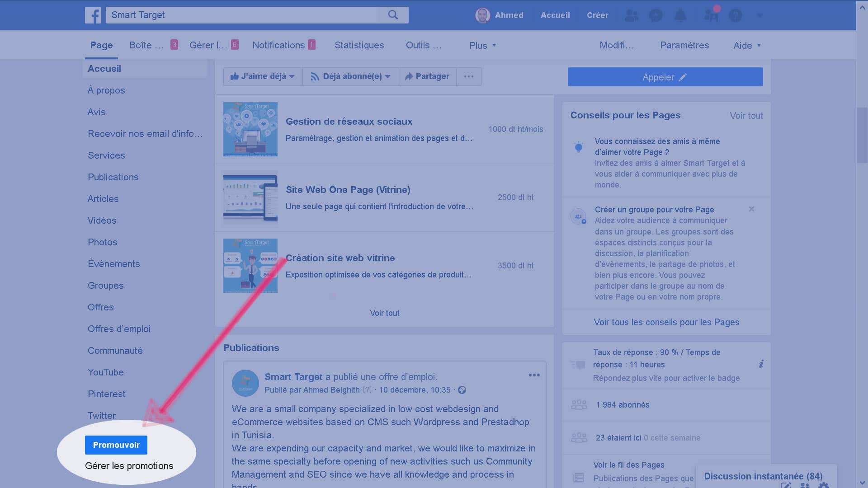Open icon with red dot badge in top bar
The width and height of the screenshot is (868, 488).
(x=712, y=14)
